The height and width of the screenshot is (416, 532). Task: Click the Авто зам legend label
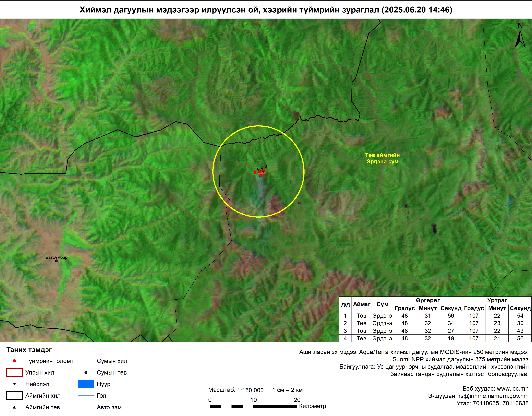point(109,407)
